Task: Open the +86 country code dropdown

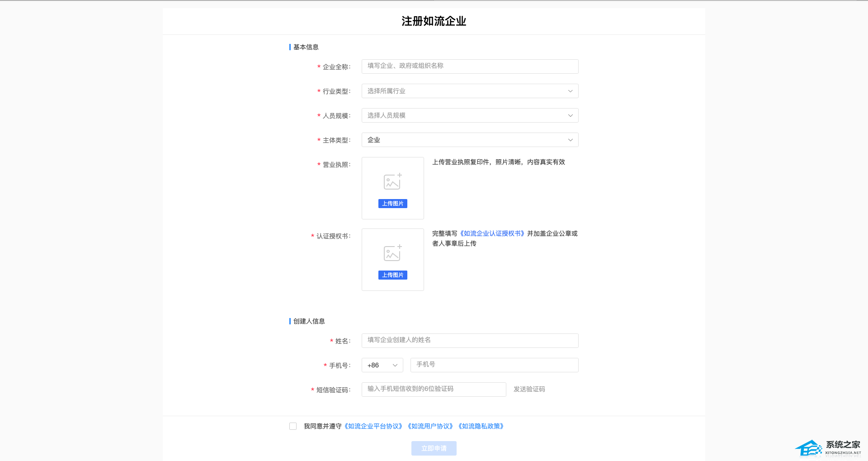Action: point(382,365)
